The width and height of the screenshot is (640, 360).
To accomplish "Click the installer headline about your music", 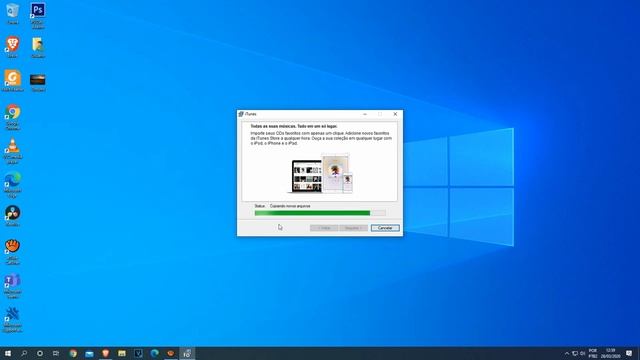I will click(x=294, y=127).
